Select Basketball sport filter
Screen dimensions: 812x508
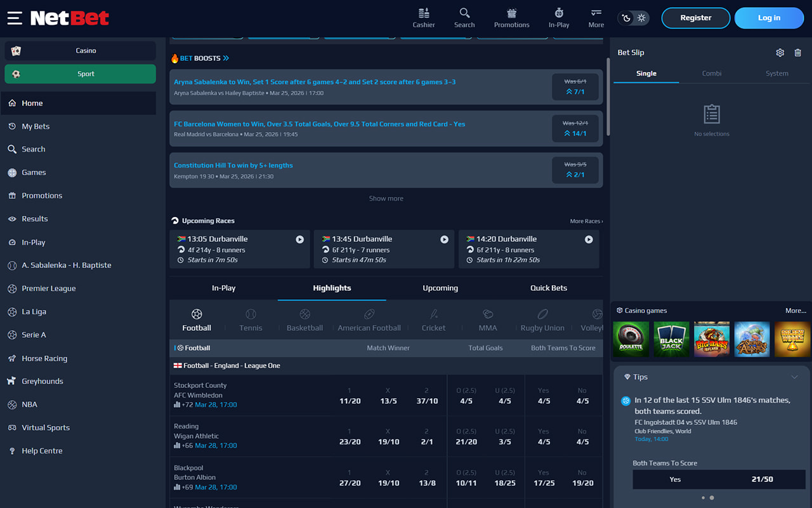coord(304,320)
